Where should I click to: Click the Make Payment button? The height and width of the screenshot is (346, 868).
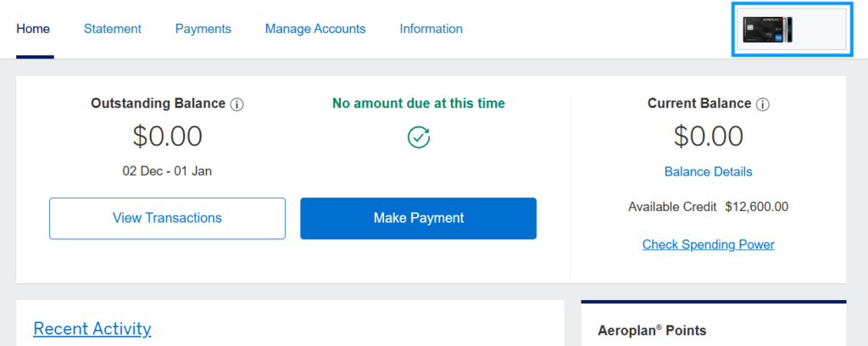pos(419,218)
